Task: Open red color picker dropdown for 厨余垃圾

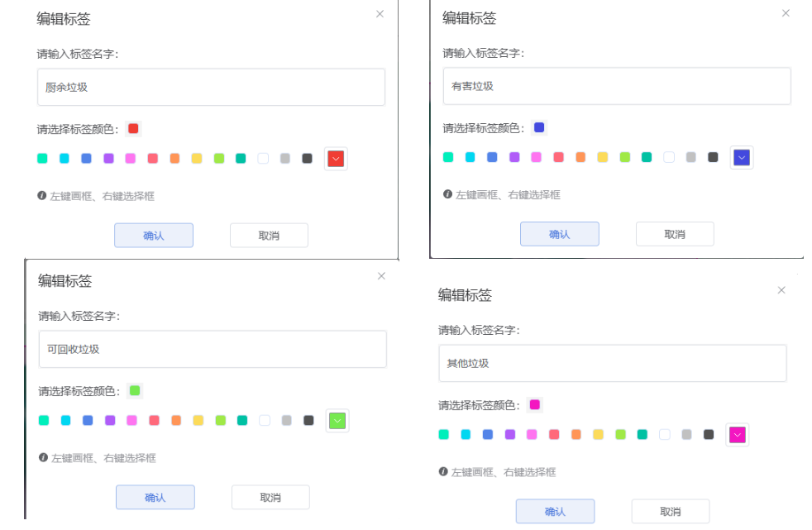Action: click(x=336, y=159)
